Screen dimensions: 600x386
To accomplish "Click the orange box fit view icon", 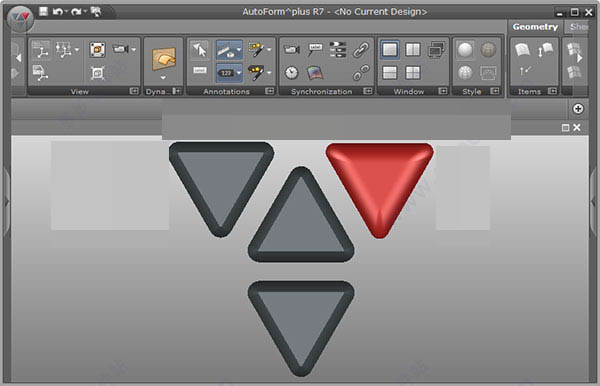I will [97, 50].
